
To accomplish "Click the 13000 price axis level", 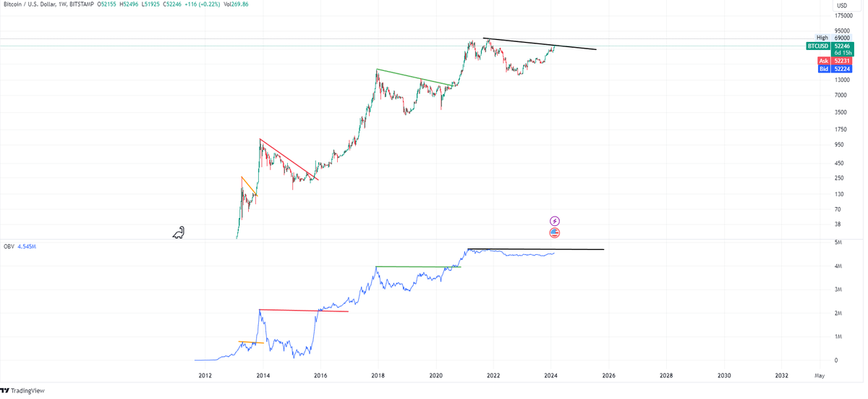I will 842,80.
